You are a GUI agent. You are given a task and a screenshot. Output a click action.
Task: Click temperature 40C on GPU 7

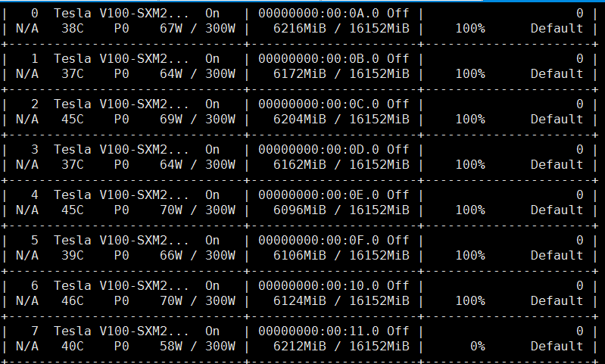click(73, 347)
